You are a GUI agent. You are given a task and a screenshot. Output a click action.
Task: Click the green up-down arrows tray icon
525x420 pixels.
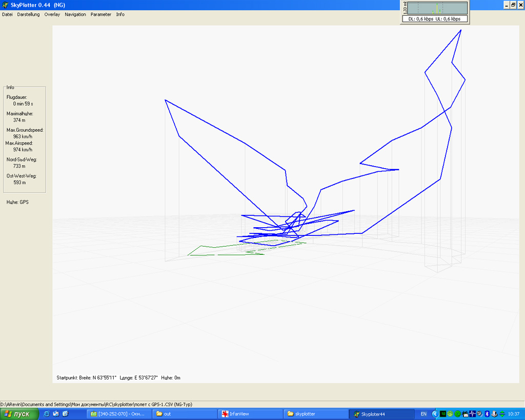pos(502,414)
